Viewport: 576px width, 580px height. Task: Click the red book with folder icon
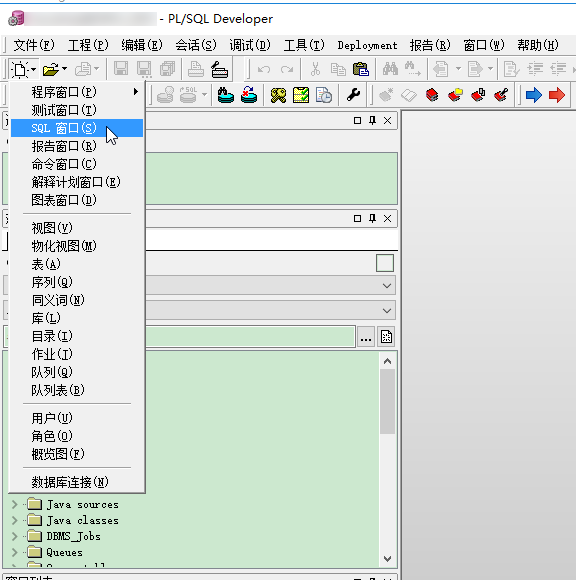coord(455,95)
